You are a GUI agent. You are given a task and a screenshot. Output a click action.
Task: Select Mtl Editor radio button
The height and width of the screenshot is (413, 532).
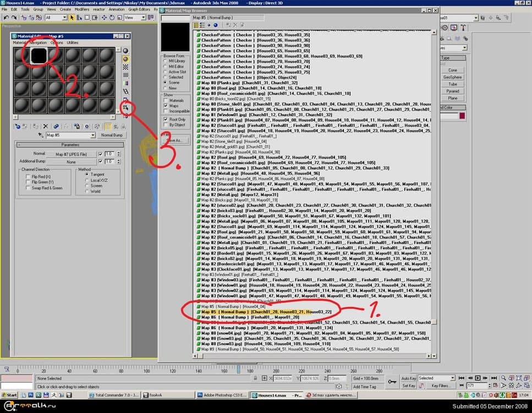pos(165,67)
